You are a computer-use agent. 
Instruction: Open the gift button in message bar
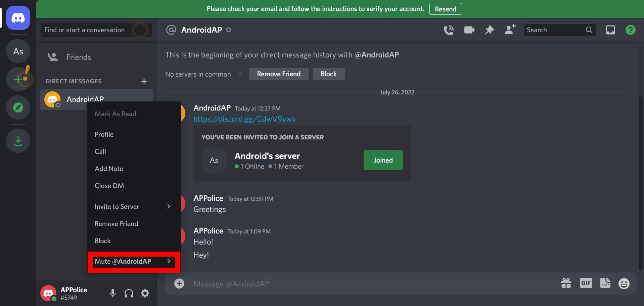click(566, 283)
